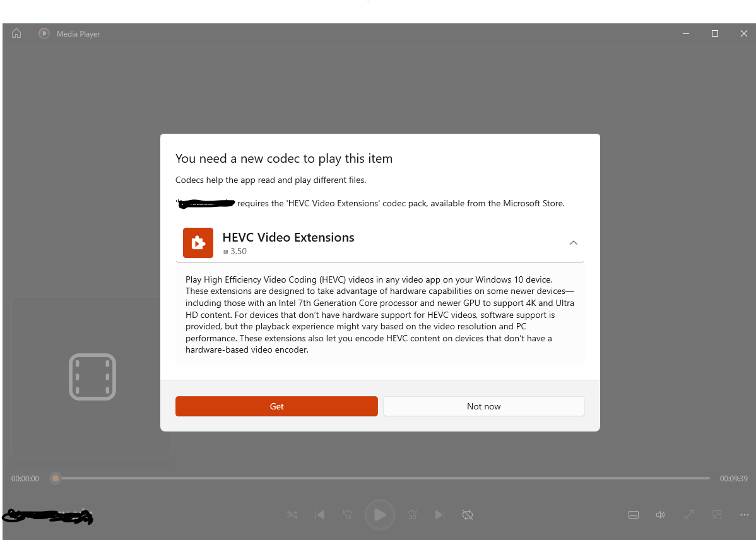Image resolution: width=756 pixels, height=540 pixels.
Task: Maximize the Media Player window
Action: click(x=715, y=33)
